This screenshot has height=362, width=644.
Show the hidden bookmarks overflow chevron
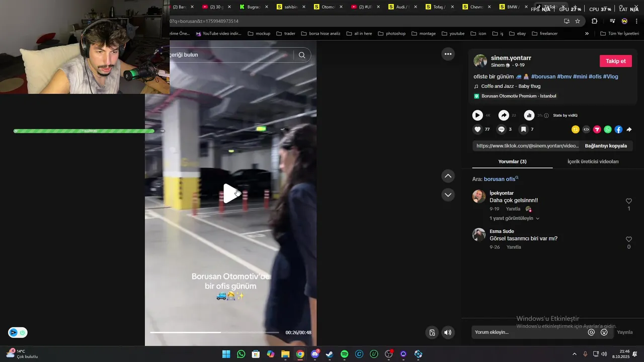click(x=587, y=34)
